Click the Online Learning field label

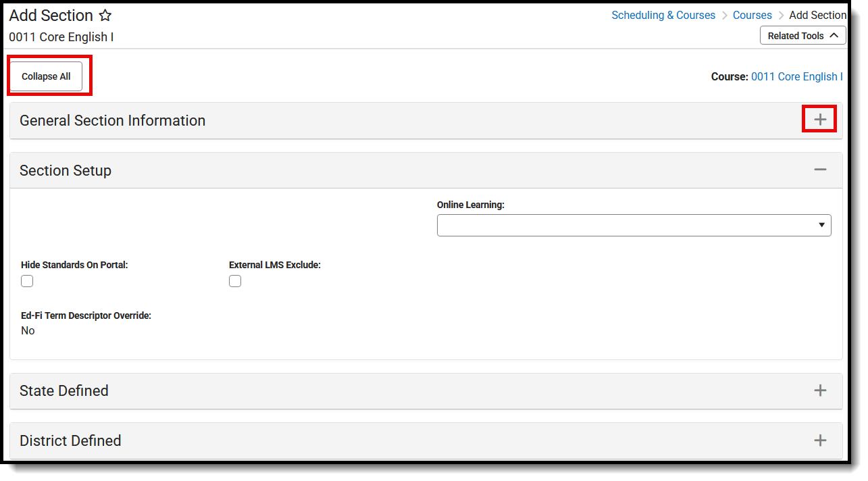pyautogui.click(x=471, y=205)
